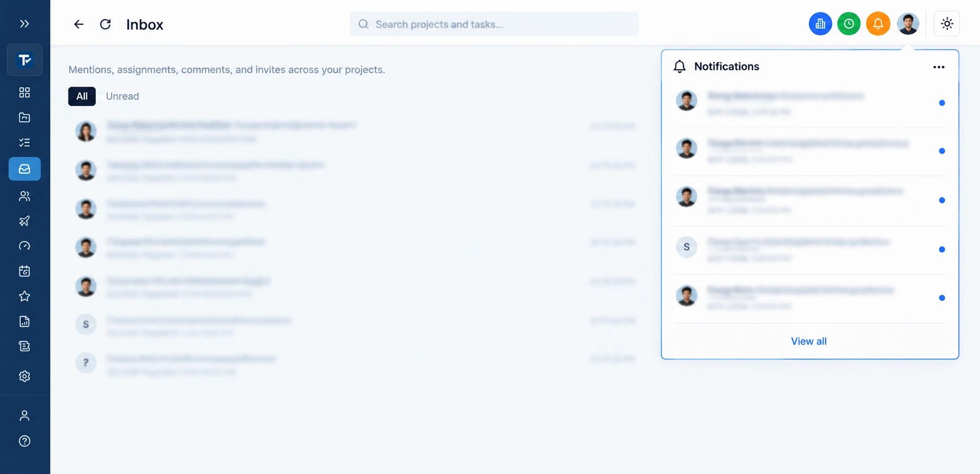Image resolution: width=980 pixels, height=474 pixels.
Task: Open the Notifications three-dot options menu
Action: pyautogui.click(x=939, y=67)
